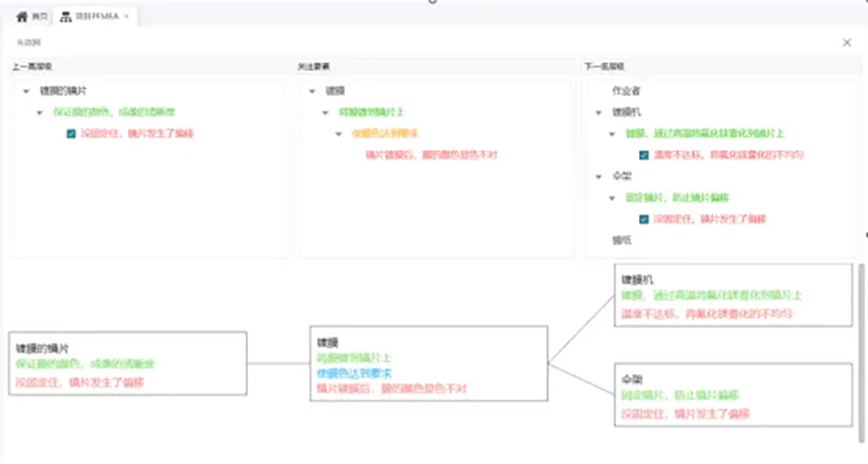The height and width of the screenshot is (464, 868).
Task: Select the red 镜片镀膜后 failure in 关注要素 tree
Action: coord(431,155)
